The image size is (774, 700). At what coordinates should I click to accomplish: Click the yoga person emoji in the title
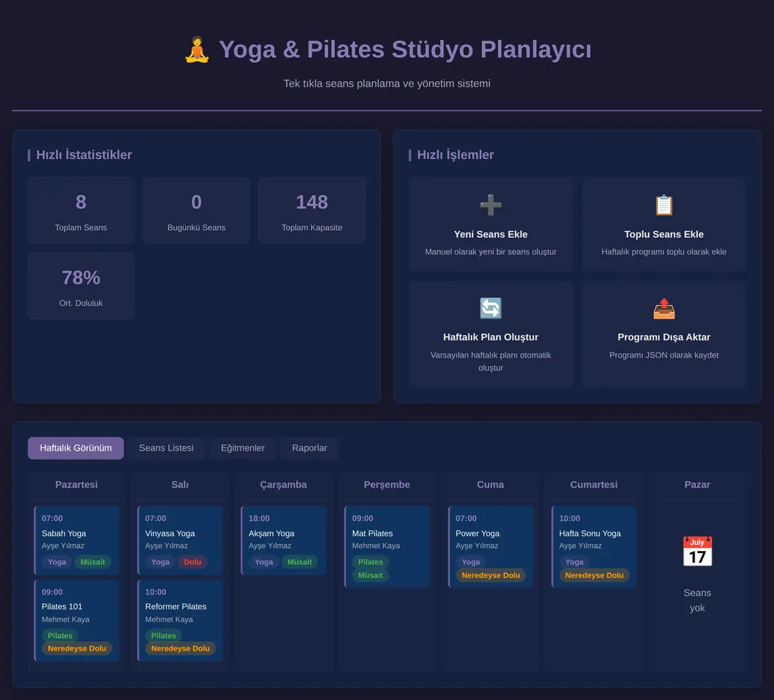pyautogui.click(x=197, y=50)
